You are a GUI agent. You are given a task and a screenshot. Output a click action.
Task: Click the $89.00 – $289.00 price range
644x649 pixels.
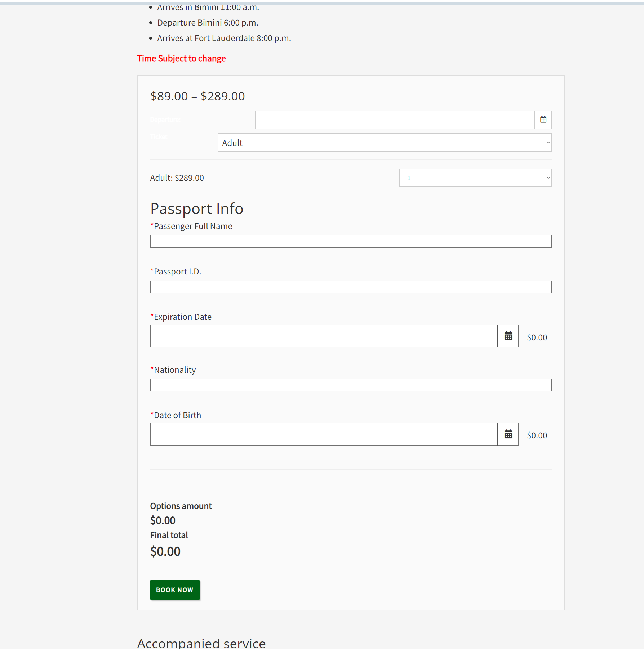(197, 96)
